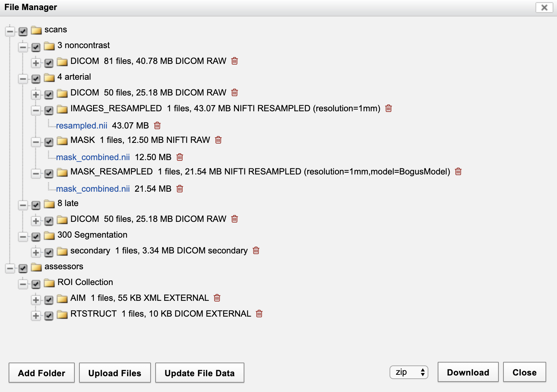Screen dimensions: 557x392
Task: Toggle the assessors folder checkbox
Action: [23, 268]
